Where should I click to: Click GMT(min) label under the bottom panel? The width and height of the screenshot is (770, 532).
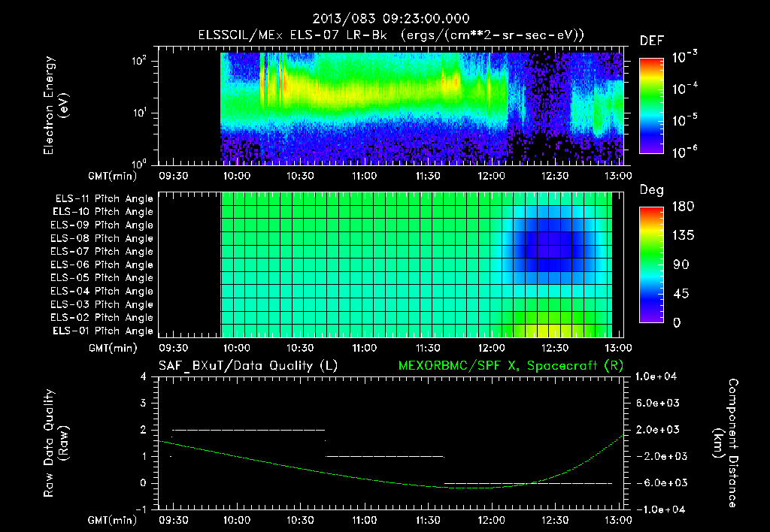pyautogui.click(x=113, y=520)
